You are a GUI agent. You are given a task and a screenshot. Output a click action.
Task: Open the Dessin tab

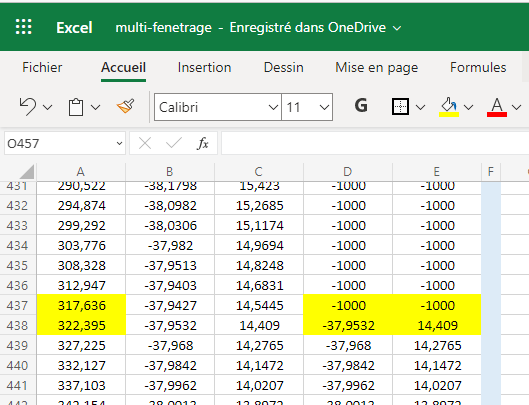[283, 68]
